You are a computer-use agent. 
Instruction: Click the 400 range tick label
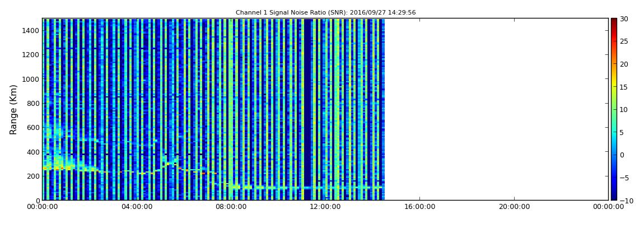(33, 152)
